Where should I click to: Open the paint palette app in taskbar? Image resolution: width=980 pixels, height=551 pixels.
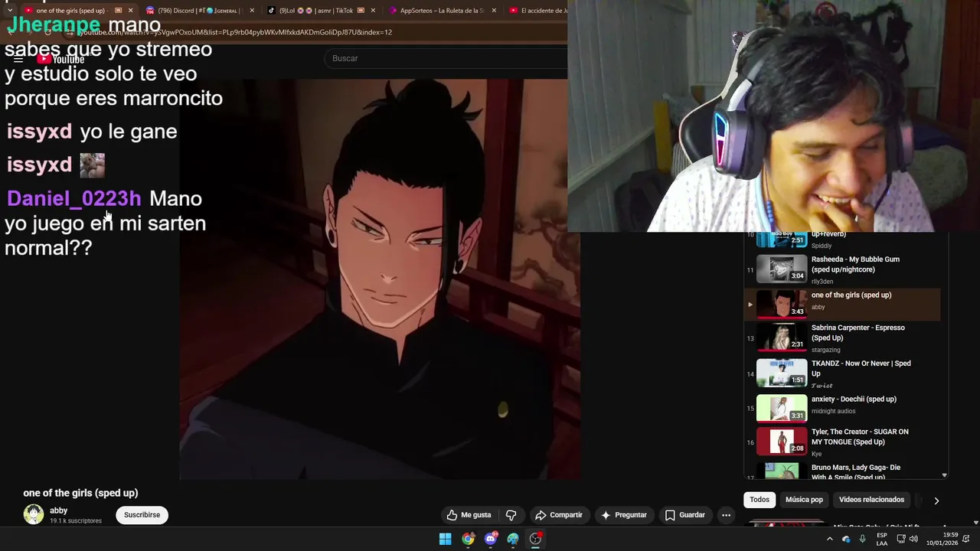(x=513, y=539)
